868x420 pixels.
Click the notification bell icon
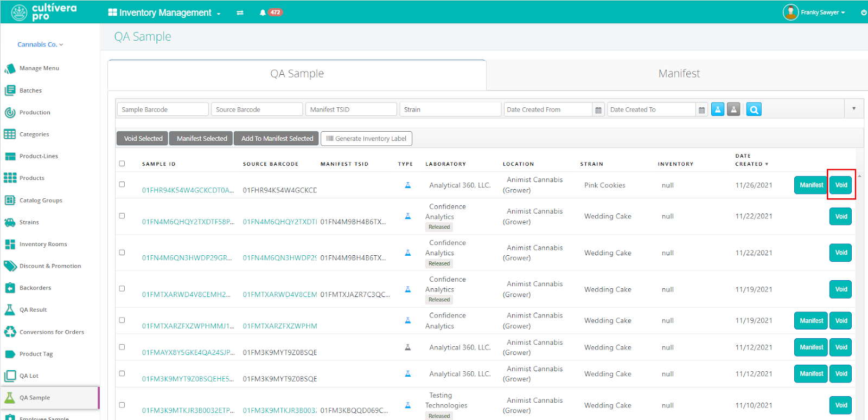[263, 12]
